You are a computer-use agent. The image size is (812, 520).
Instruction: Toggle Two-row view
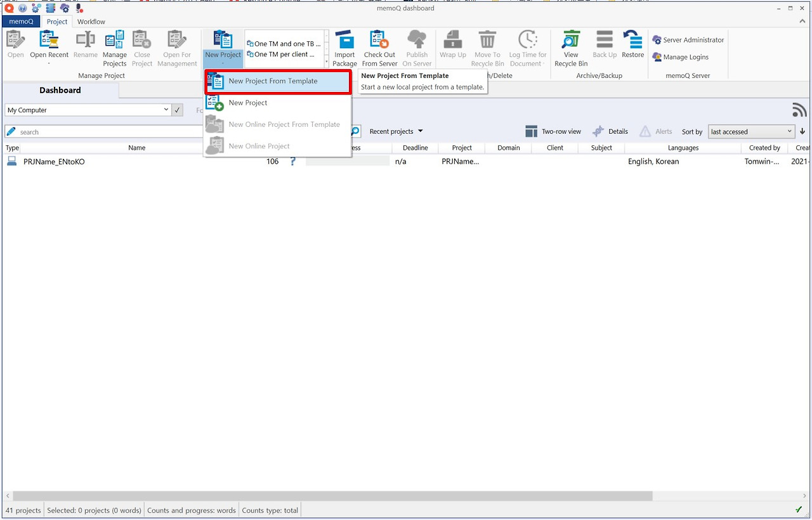553,131
